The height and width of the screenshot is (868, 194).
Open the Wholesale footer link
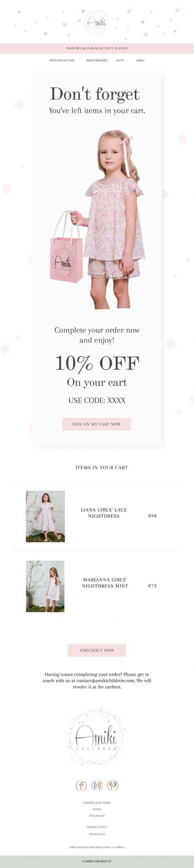(97, 834)
